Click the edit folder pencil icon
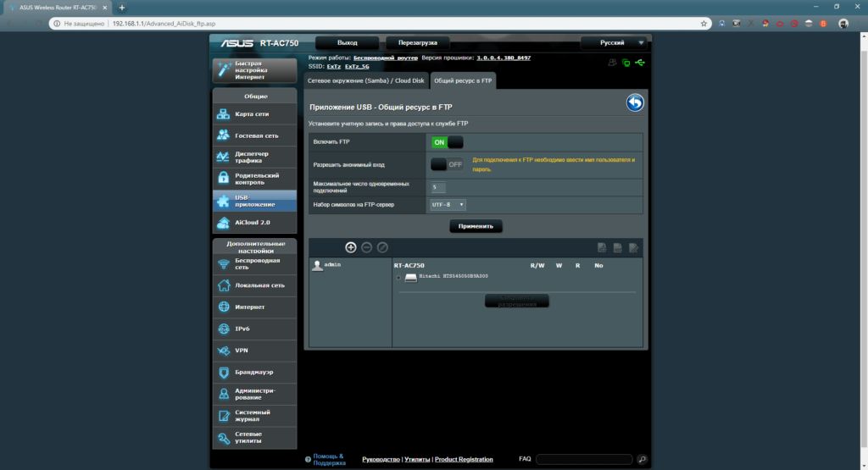868x470 pixels. tap(633, 247)
